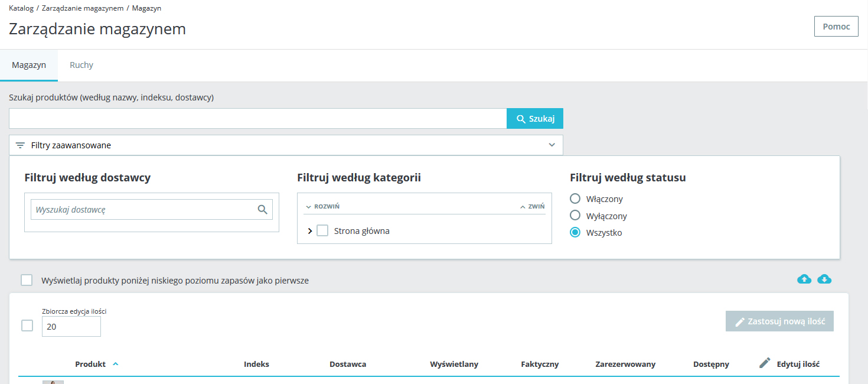Image resolution: width=868 pixels, height=384 pixels.
Task: Click the magnifier icon in supplier search
Action: (x=263, y=210)
